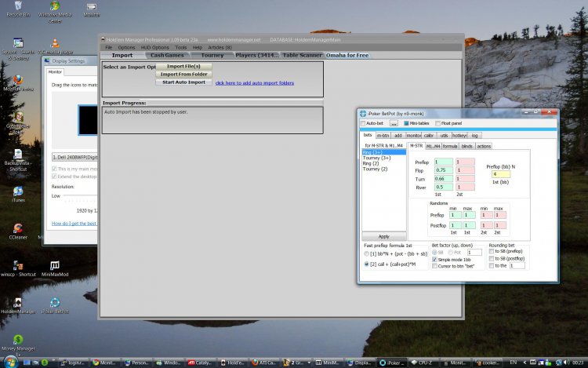Open the Tools menu in Hold'em Manager
Viewport: 588px width, 368px height.
click(x=181, y=48)
